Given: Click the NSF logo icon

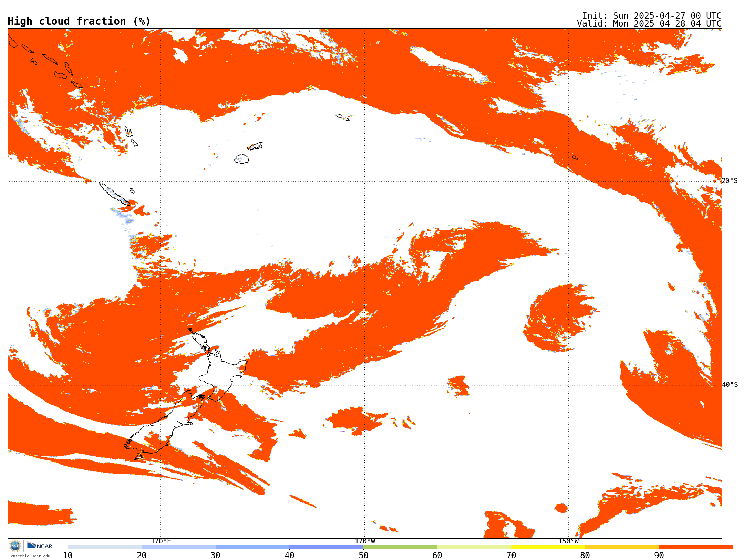Looking at the screenshot, I should click(x=15, y=546).
